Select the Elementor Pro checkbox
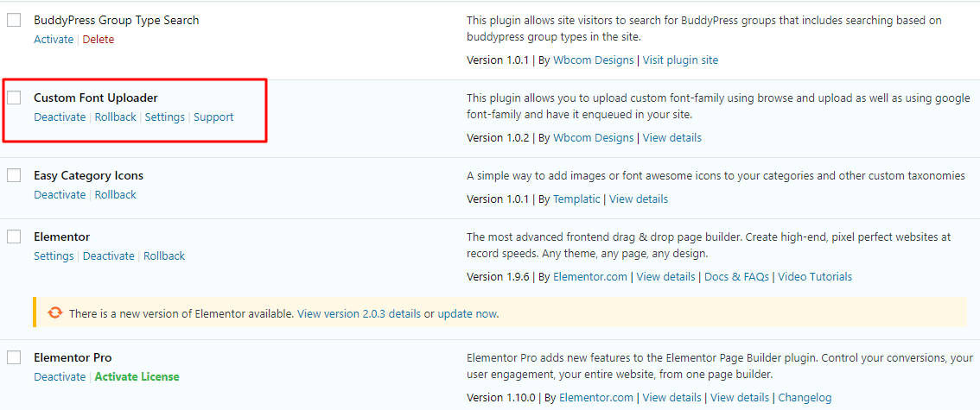Image resolution: width=980 pixels, height=410 pixels. coord(14,357)
